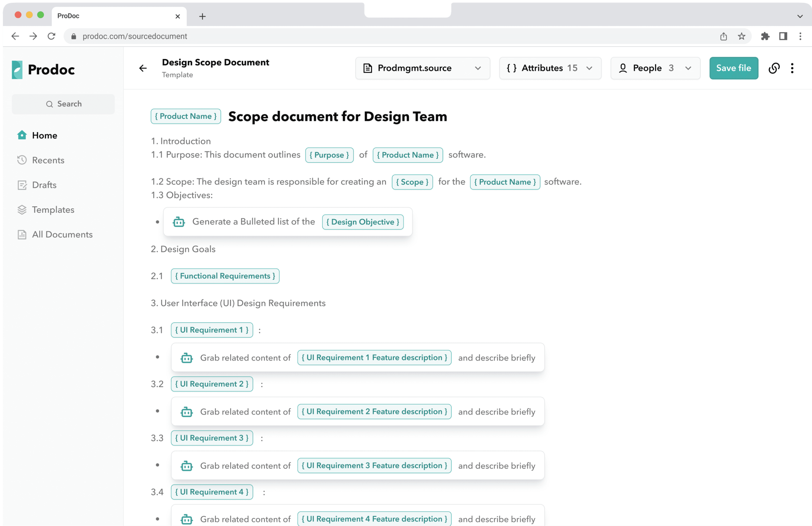Click the Prodoc logo icon
This screenshot has width=812, height=526.
[x=17, y=70]
